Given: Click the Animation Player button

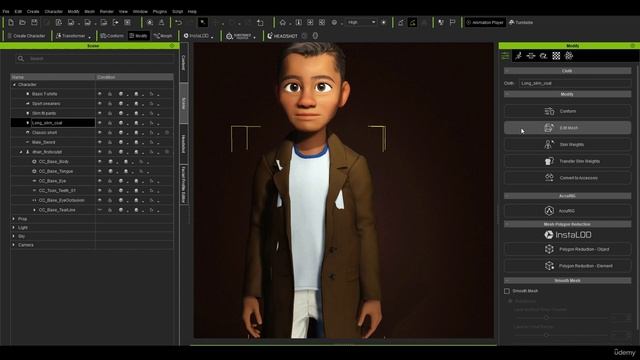Looking at the screenshot, I should pos(485,22).
